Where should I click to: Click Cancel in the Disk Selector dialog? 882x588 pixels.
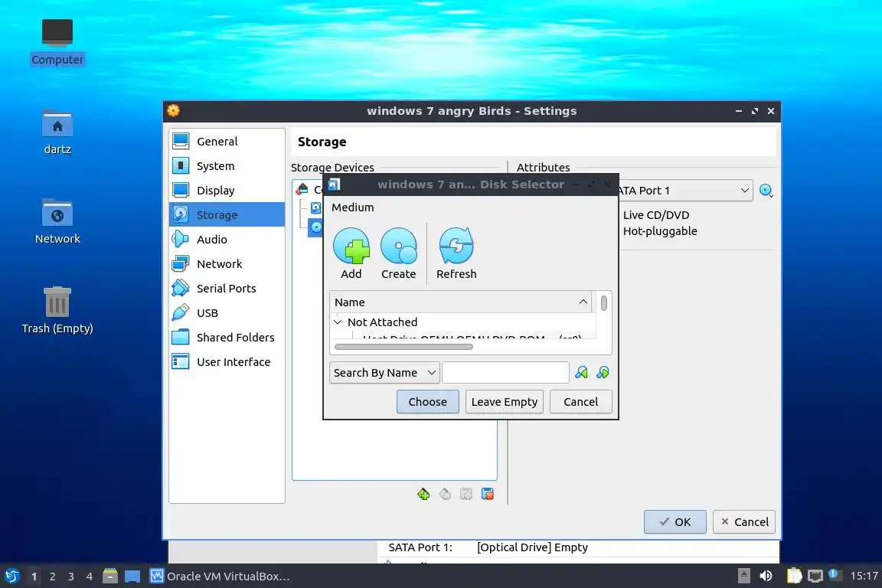coord(580,402)
